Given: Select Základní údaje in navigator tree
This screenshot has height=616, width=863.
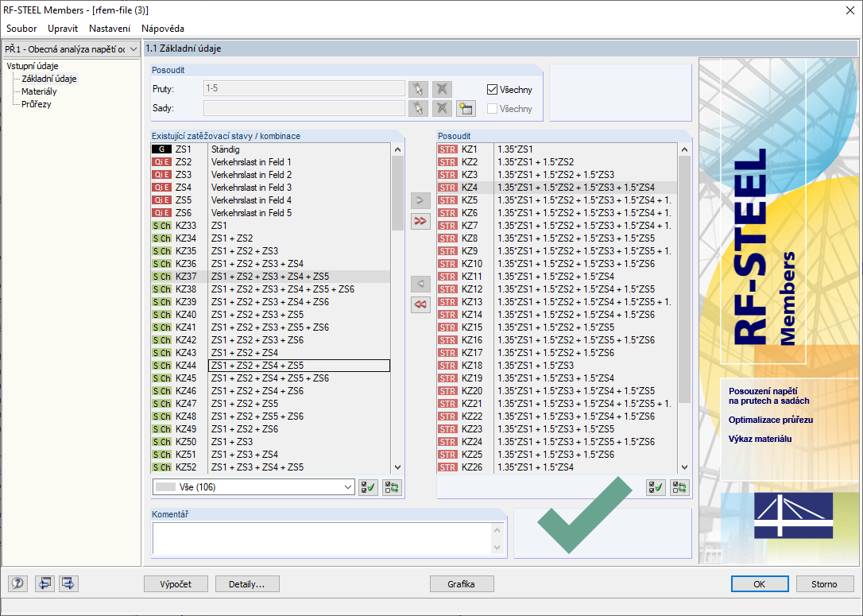Looking at the screenshot, I should click(x=49, y=79).
